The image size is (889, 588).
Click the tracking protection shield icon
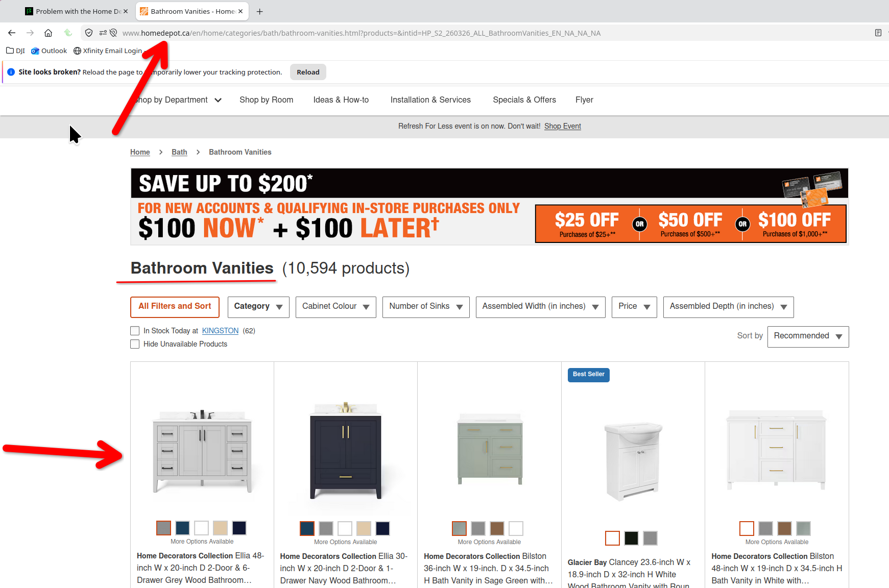[89, 33]
